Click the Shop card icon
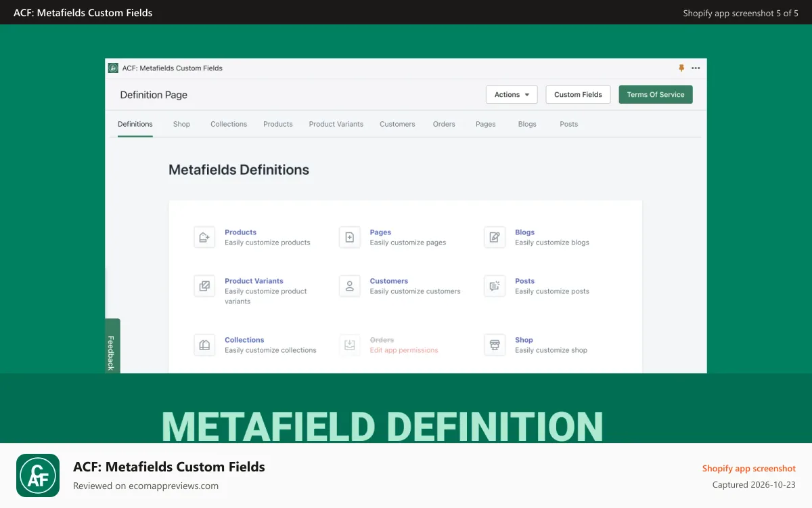This screenshot has height=508, width=812. tap(495, 345)
